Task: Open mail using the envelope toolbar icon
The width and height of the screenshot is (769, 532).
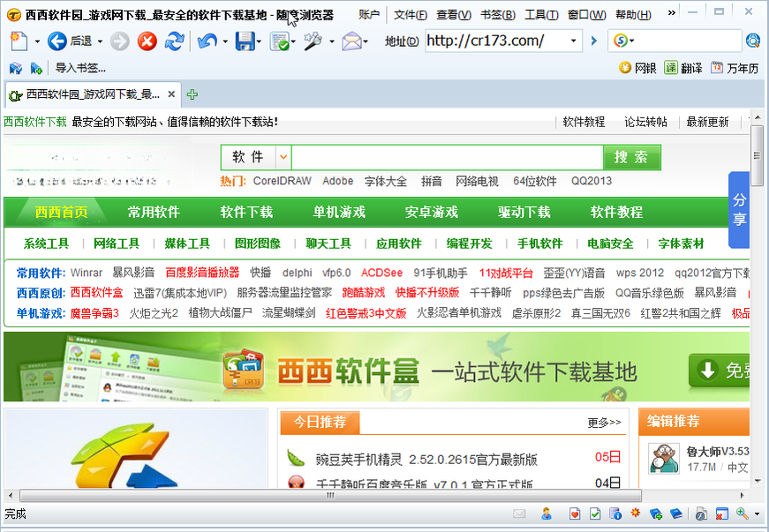Action: click(x=351, y=41)
